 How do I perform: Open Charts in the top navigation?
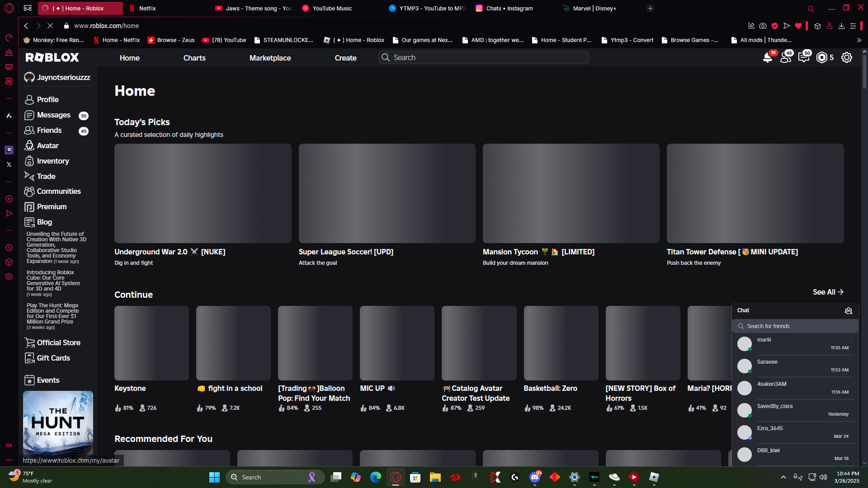[x=194, y=58]
